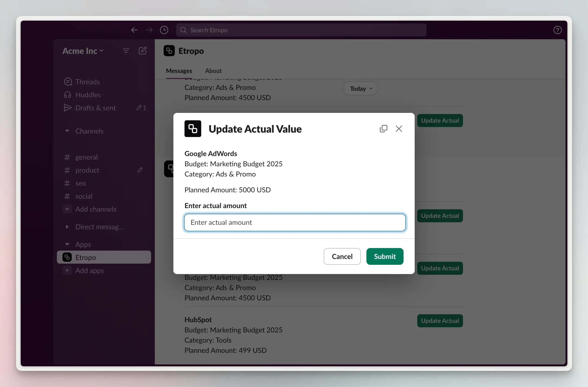Click the Enter actual amount input field
The height and width of the screenshot is (387, 588).
[x=295, y=222]
